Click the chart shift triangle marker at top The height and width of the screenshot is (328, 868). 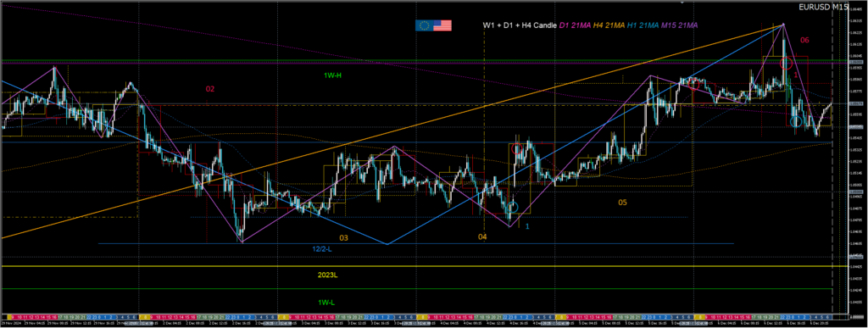pos(682,3)
